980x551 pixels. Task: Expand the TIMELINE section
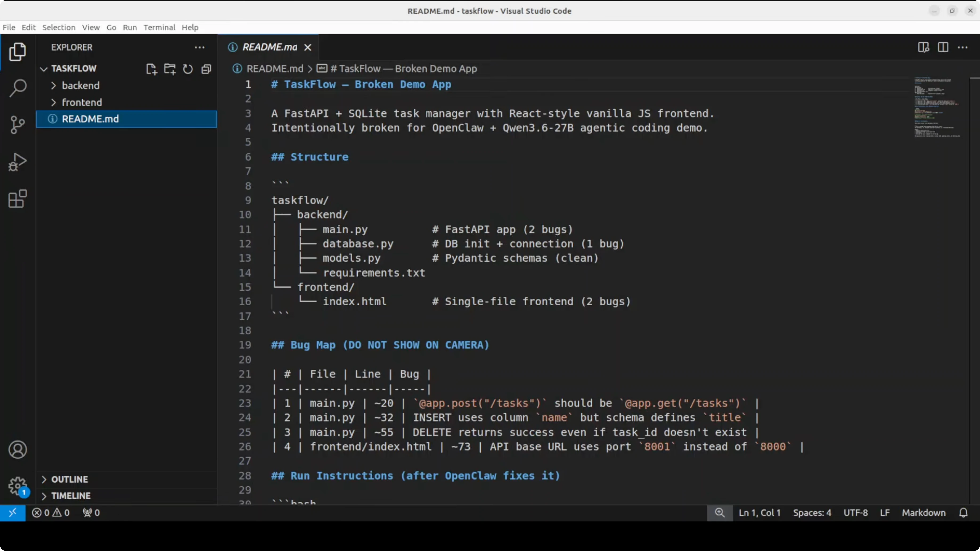(71, 496)
